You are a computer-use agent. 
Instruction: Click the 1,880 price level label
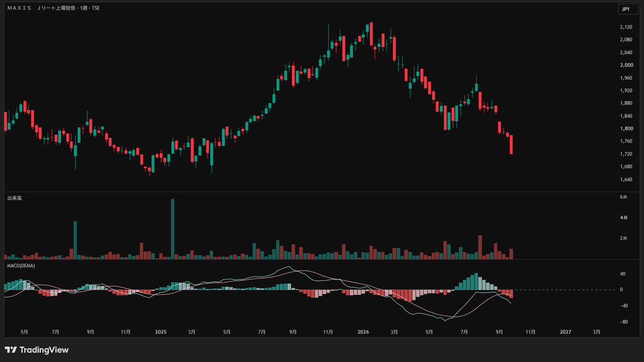pyautogui.click(x=625, y=104)
